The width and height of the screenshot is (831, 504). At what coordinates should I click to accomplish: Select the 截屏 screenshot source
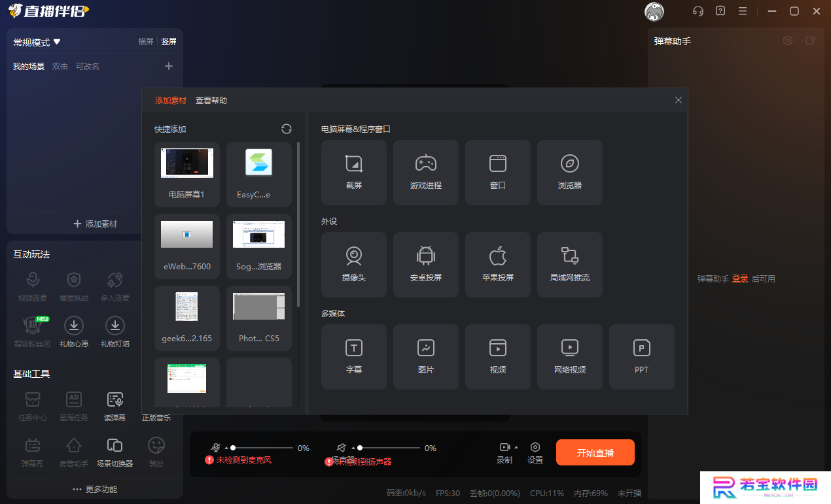354,173
